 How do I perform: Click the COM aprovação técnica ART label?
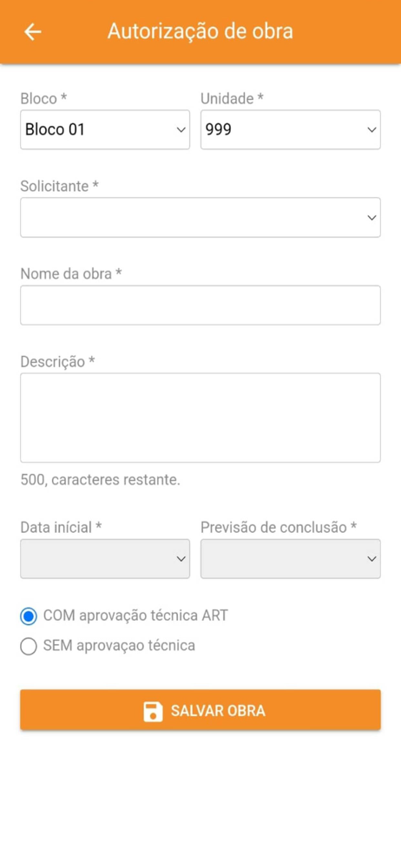click(135, 615)
